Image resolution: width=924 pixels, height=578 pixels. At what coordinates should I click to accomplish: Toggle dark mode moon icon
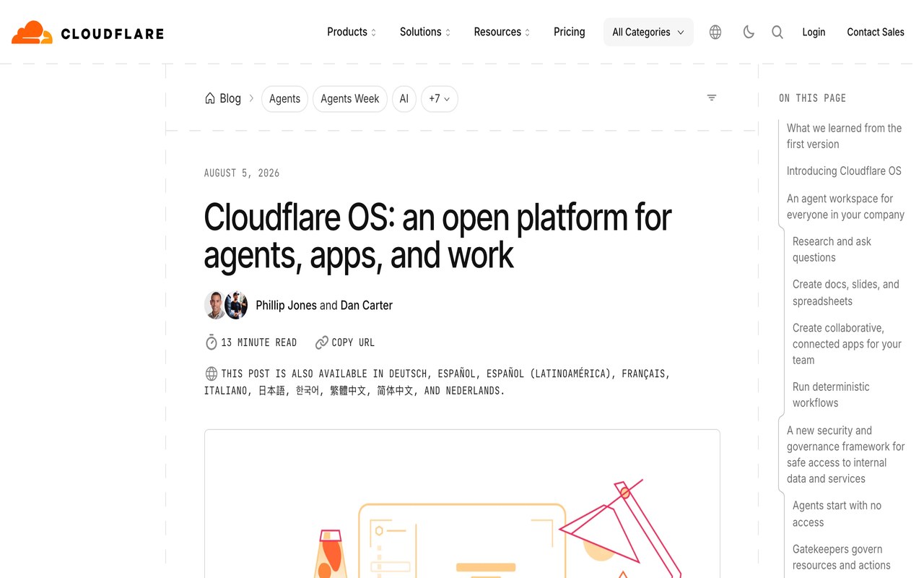pyautogui.click(x=749, y=32)
